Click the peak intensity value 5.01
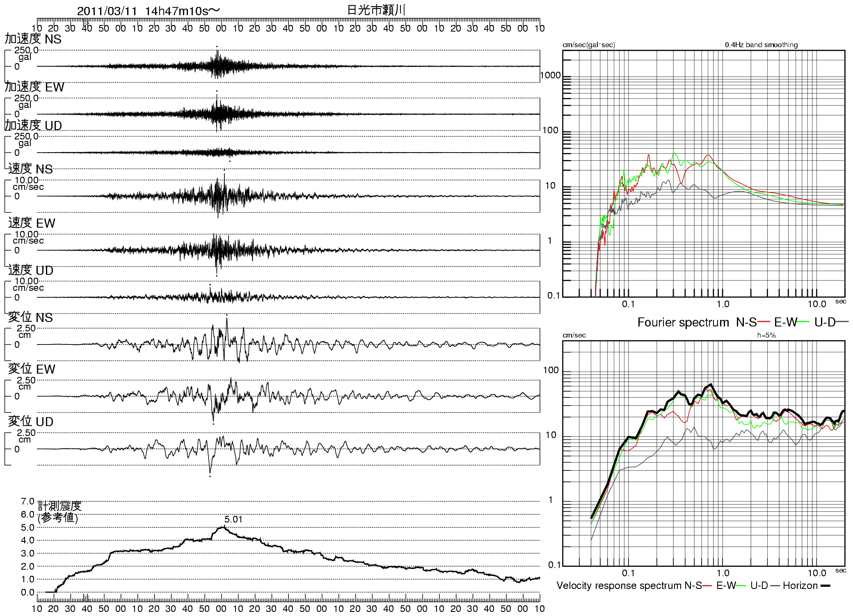This screenshot has height=616, width=853. (x=233, y=519)
